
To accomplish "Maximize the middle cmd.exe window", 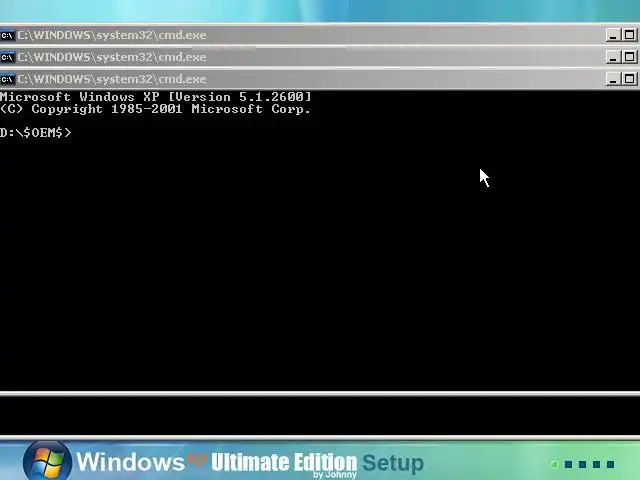I will [x=630, y=57].
